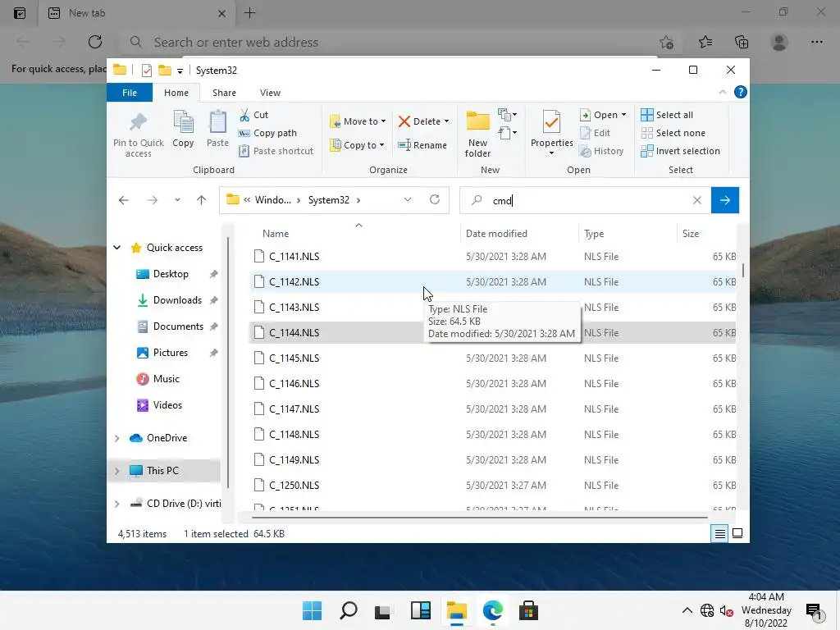Select file C_1145.NLS
The width and height of the screenshot is (840, 630).
coord(294,358)
